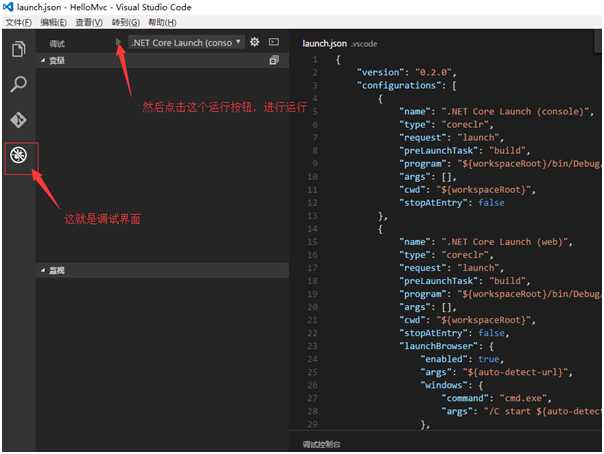Open the Explorer files view
Image resolution: width=604 pixels, height=454 pixels.
pos(18,49)
